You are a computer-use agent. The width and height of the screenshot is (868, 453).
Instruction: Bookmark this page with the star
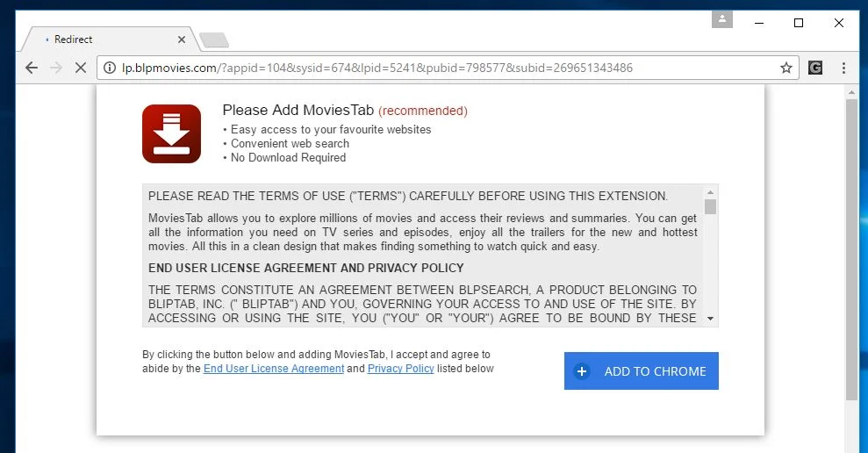click(786, 68)
